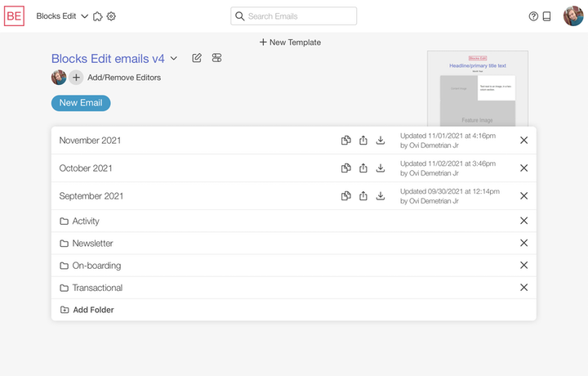The height and width of the screenshot is (376, 588).
Task: Remove the Transactional folder
Action: point(523,288)
